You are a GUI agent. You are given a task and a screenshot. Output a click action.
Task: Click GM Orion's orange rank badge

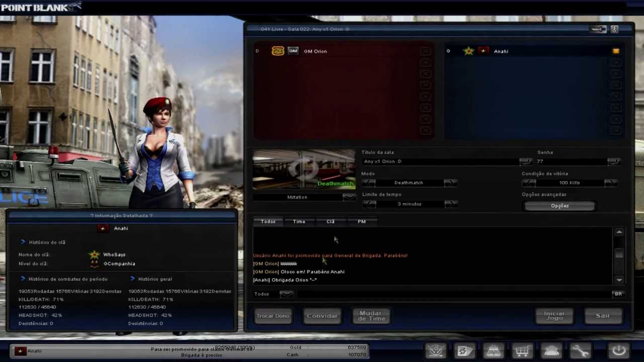pyautogui.click(x=278, y=51)
